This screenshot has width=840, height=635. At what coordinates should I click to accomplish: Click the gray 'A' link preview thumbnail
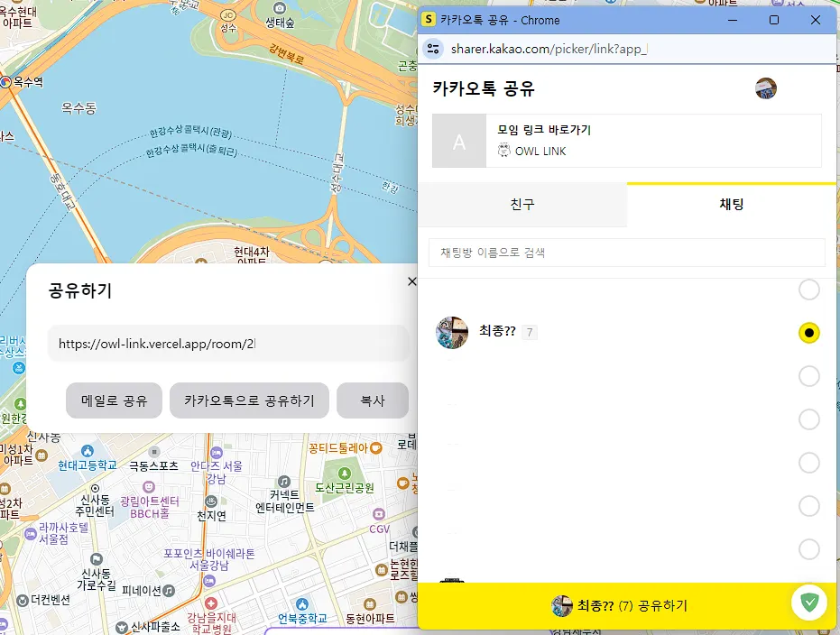point(459,142)
